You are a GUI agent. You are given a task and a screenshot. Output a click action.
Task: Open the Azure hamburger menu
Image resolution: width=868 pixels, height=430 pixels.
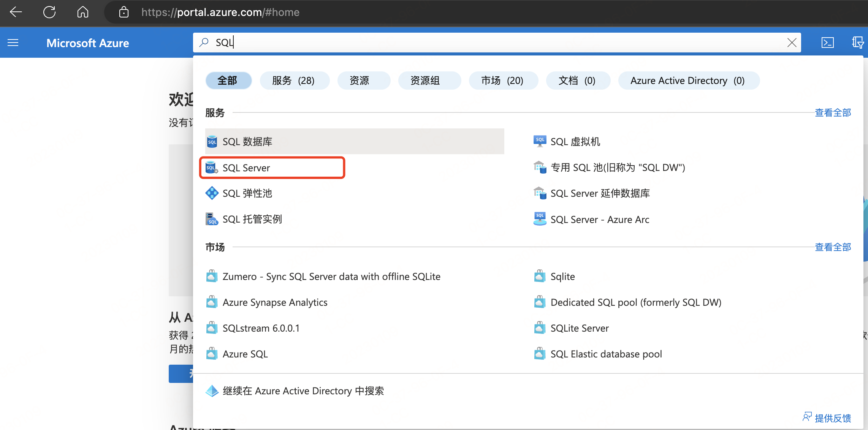(13, 43)
